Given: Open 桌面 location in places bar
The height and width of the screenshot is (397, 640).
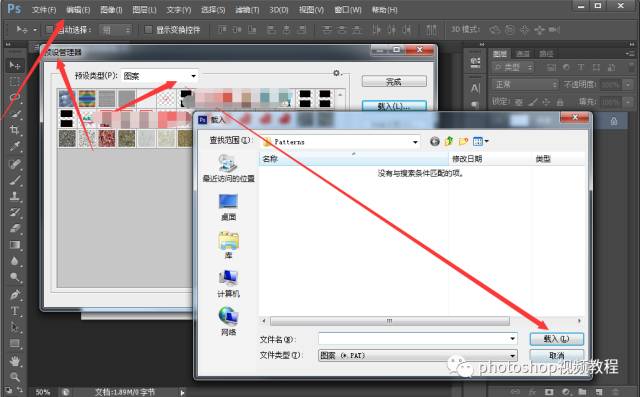Looking at the screenshot, I should tap(228, 207).
